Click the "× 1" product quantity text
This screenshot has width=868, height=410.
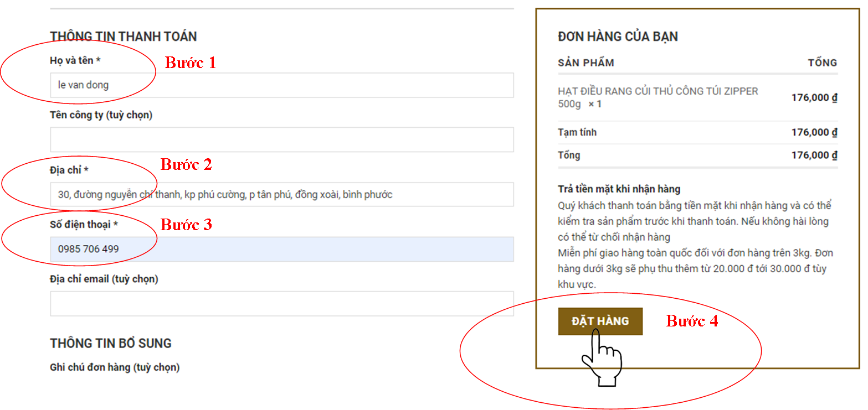click(594, 104)
